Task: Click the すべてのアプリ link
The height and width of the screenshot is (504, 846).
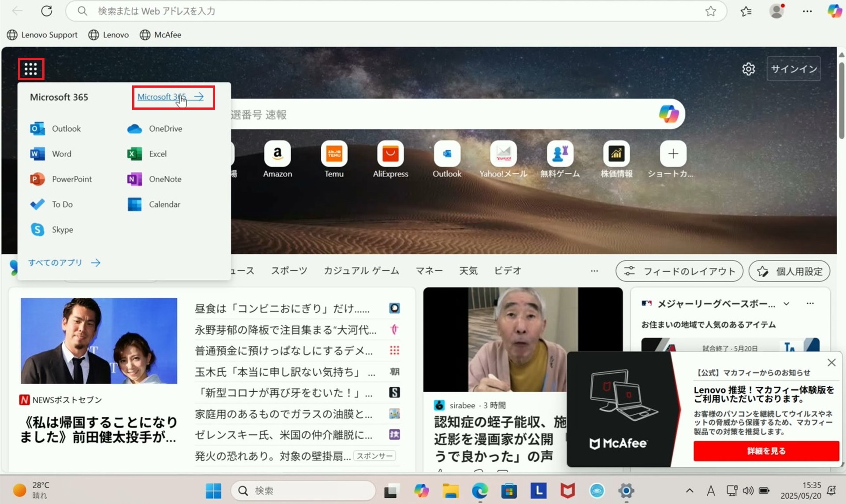Action: (x=64, y=263)
